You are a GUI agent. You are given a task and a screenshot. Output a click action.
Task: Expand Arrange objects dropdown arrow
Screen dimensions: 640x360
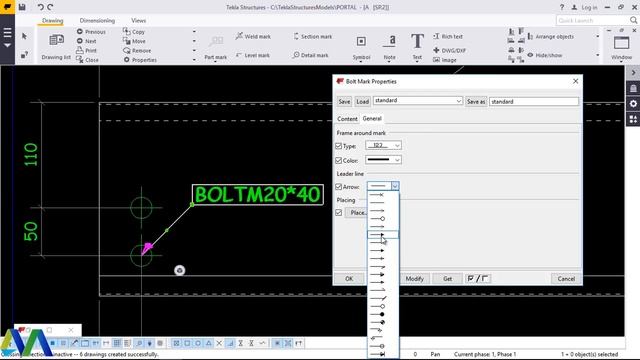pyautogui.click(x=598, y=36)
